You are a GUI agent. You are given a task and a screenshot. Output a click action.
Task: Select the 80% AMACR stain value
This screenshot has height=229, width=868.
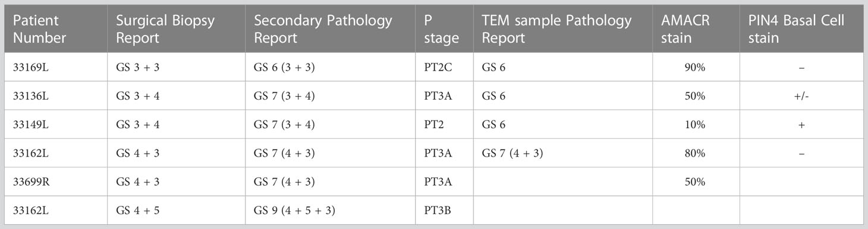(694, 153)
